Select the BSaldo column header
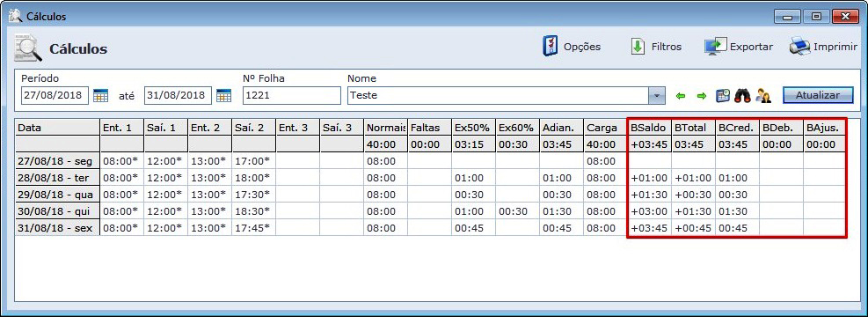 pos(650,128)
